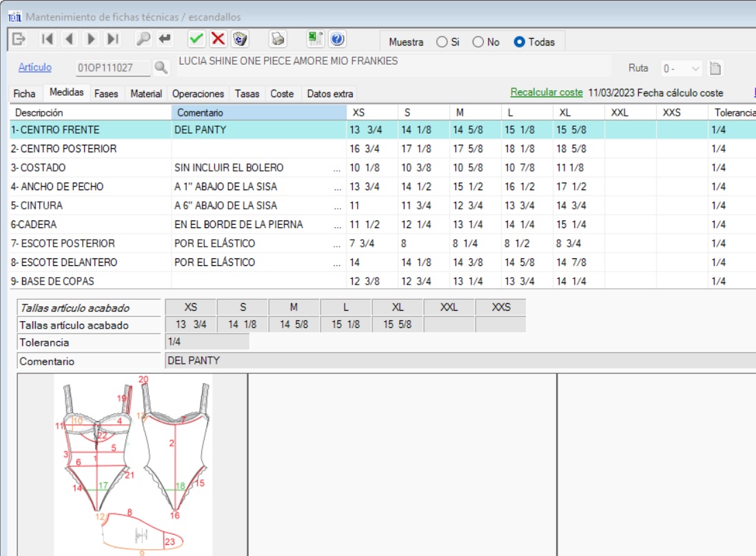
Task: Jump to the last record
Action: click(x=114, y=39)
